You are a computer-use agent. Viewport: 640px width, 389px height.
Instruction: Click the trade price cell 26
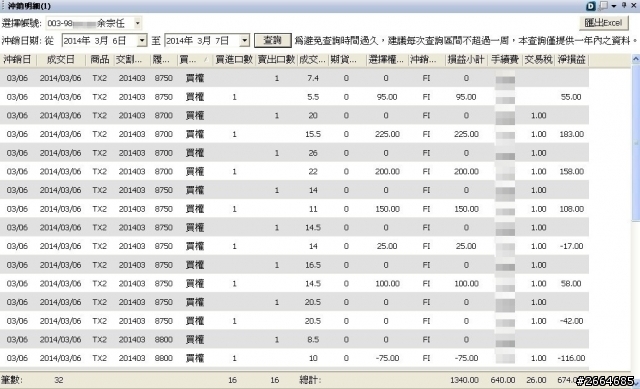(x=313, y=153)
